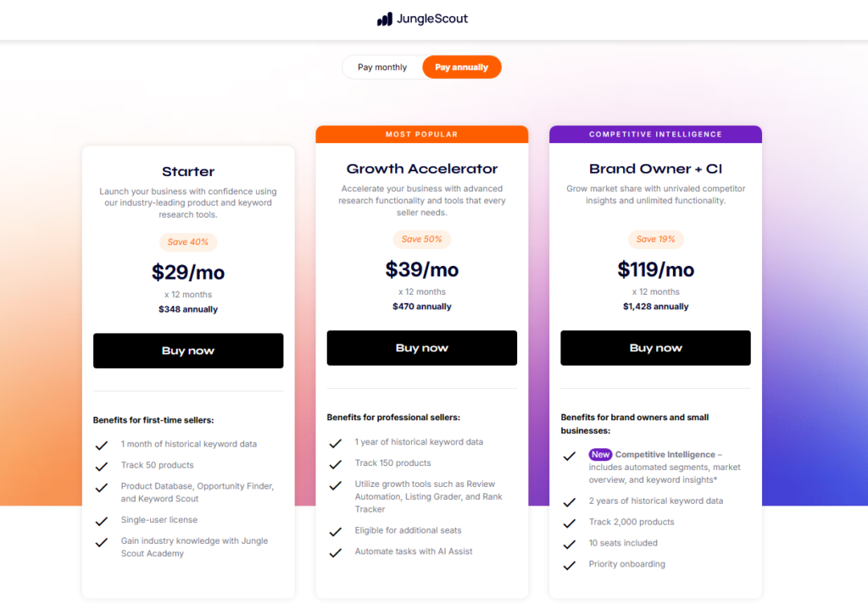The height and width of the screenshot is (609, 868).
Task: Click the Save 19% badge
Action: click(x=655, y=239)
